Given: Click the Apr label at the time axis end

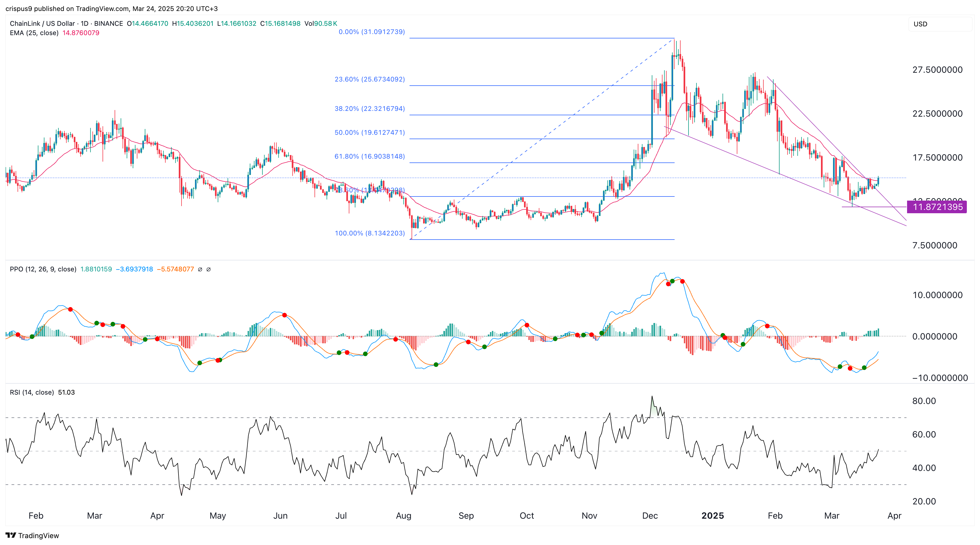Looking at the screenshot, I should click(x=894, y=516).
